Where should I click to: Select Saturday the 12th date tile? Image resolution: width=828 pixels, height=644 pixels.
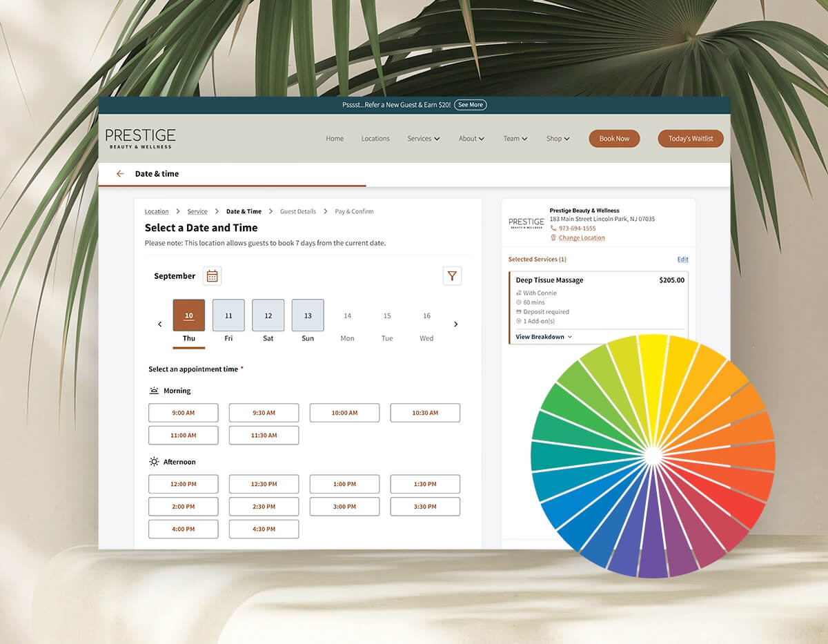click(x=268, y=315)
